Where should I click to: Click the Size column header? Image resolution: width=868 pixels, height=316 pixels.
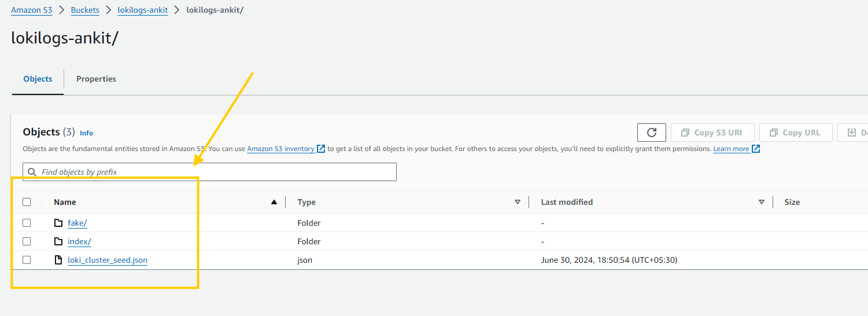click(x=792, y=202)
